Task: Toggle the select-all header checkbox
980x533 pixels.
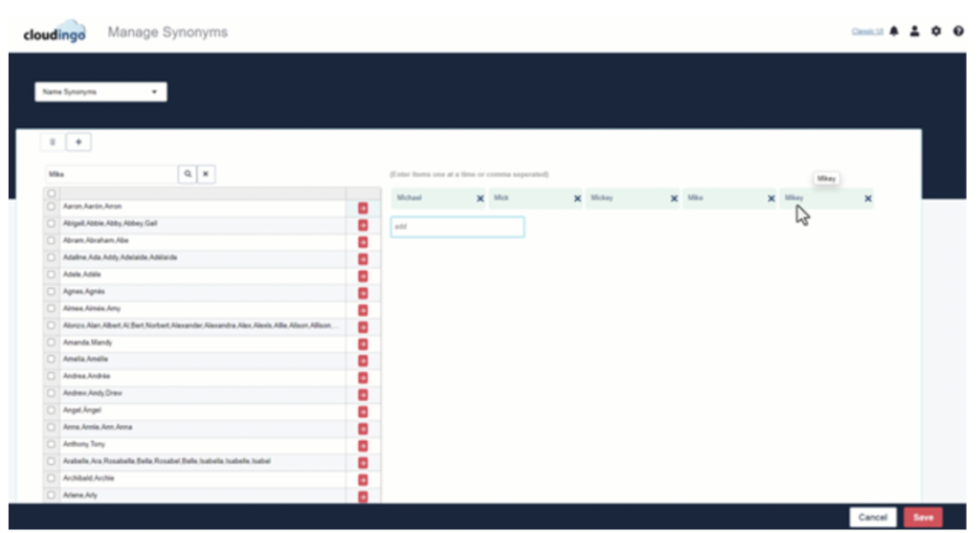Action: click(52, 193)
